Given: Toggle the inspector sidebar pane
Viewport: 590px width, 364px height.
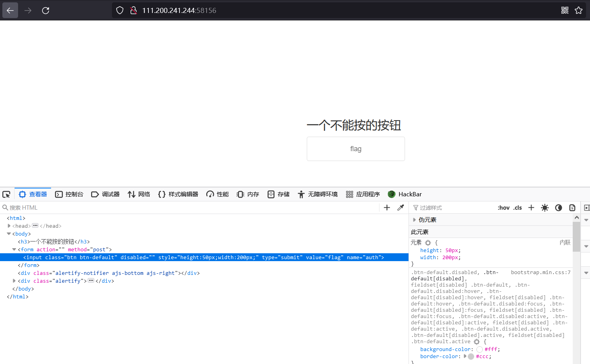Looking at the screenshot, I should [x=586, y=208].
